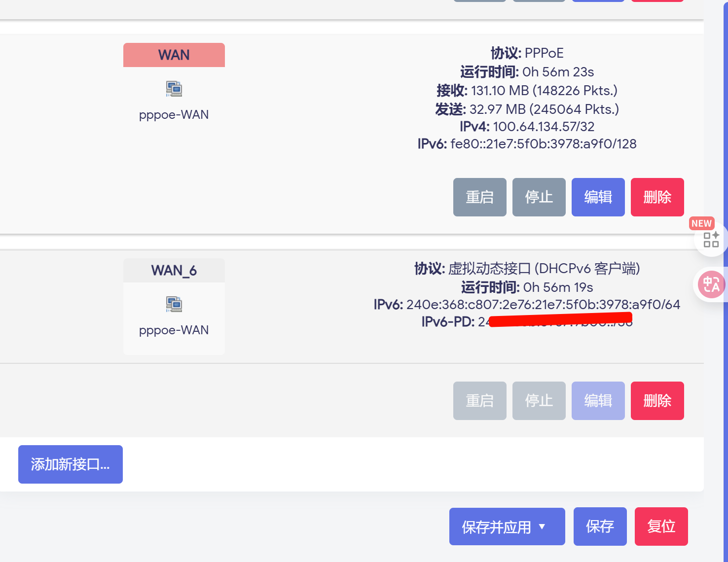Screen dimensions: 728x562
Task: Stop the WAN_6 interface (停止)
Action: (x=539, y=401)
